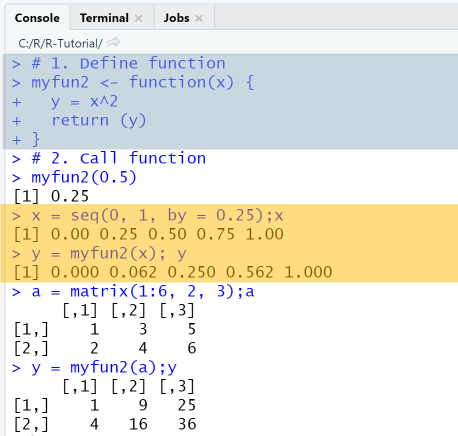Switch to the Console tab
This screenshot has height=436, width=458.
[37, 18]
